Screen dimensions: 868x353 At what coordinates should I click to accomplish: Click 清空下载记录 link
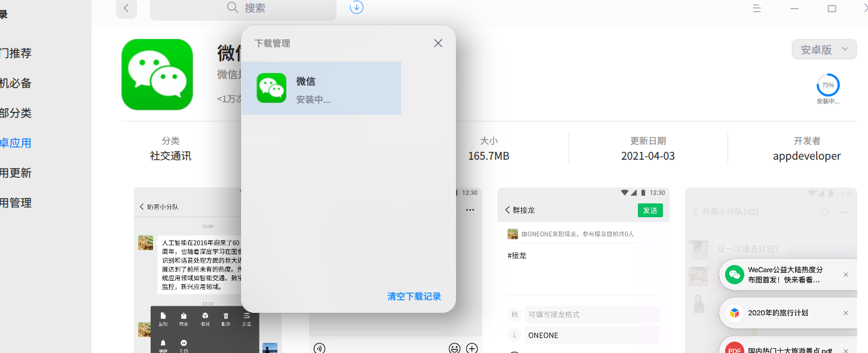tap(414, 296)
